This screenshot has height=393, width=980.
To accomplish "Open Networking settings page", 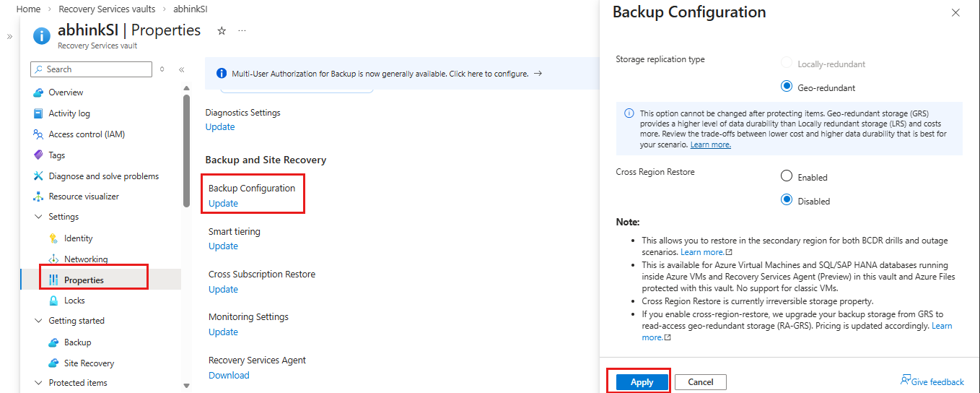I will coord(86,259).
